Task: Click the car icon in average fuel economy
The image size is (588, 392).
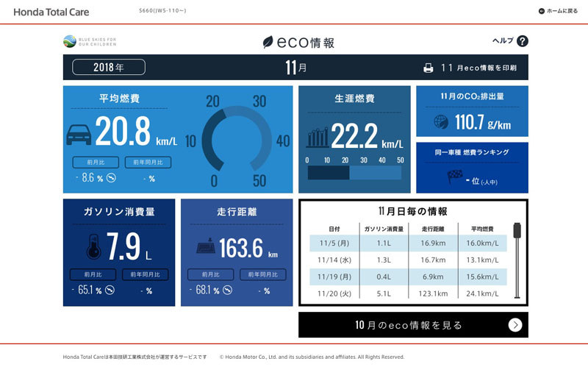Action: coord(79,135)
